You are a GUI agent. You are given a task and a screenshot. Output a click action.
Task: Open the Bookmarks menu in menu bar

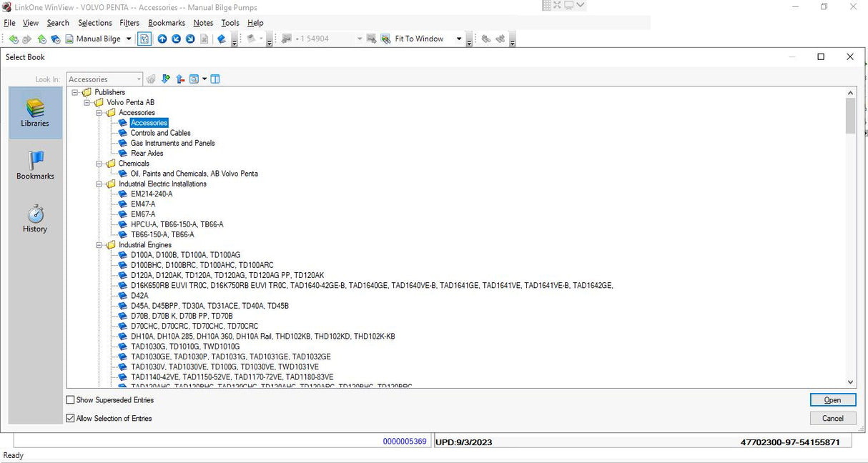(167, 23)
